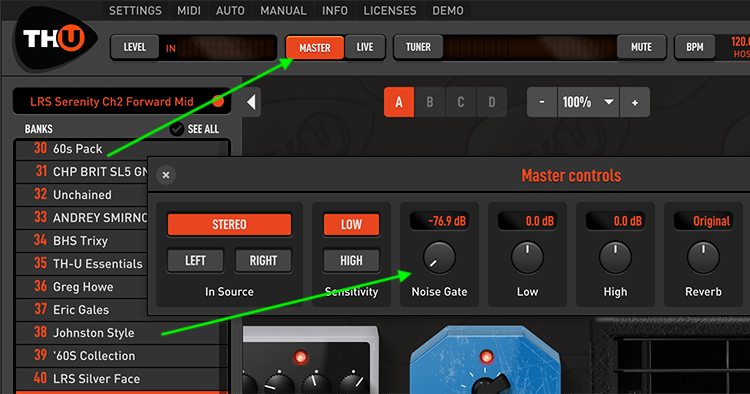Select the 60s Pack bank

pyautogui.click(x=122, y=149)
